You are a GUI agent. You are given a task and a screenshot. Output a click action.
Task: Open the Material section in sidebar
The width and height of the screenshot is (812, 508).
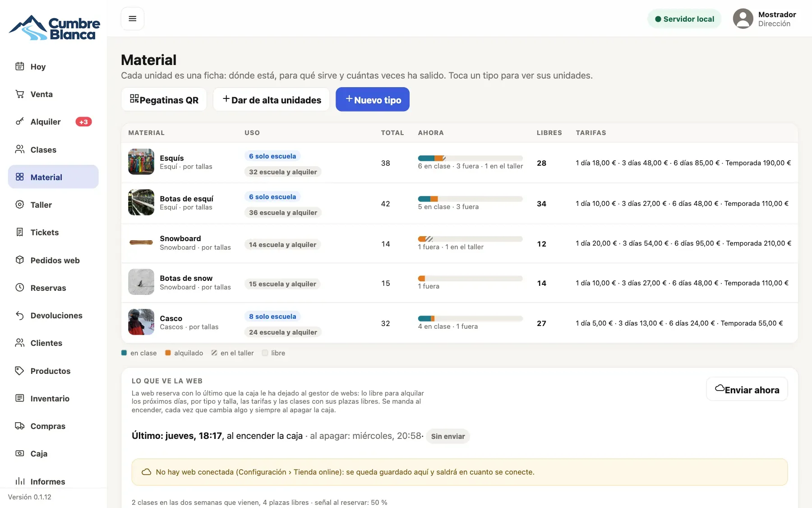click(x=53, y=177)
